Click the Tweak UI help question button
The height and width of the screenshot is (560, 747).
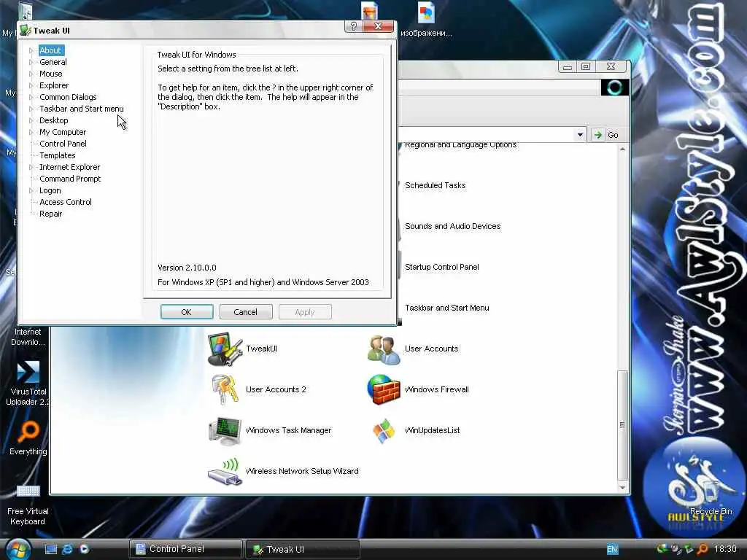point(353,26)
